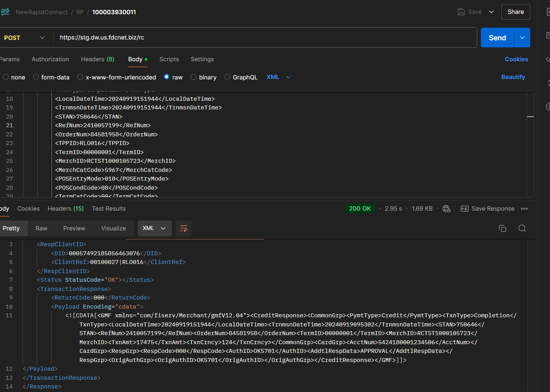
Task: Switch response view to Visualize
Action: 114,228
